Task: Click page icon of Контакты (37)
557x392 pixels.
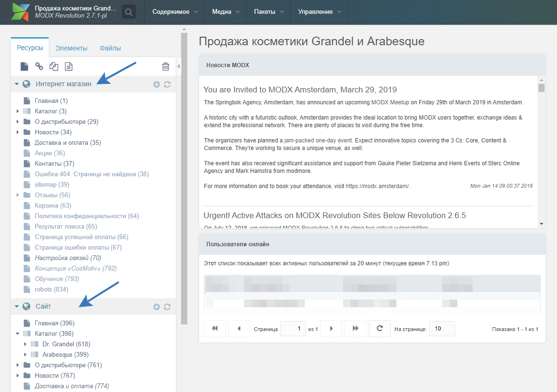Action: [x=27, y=163]
